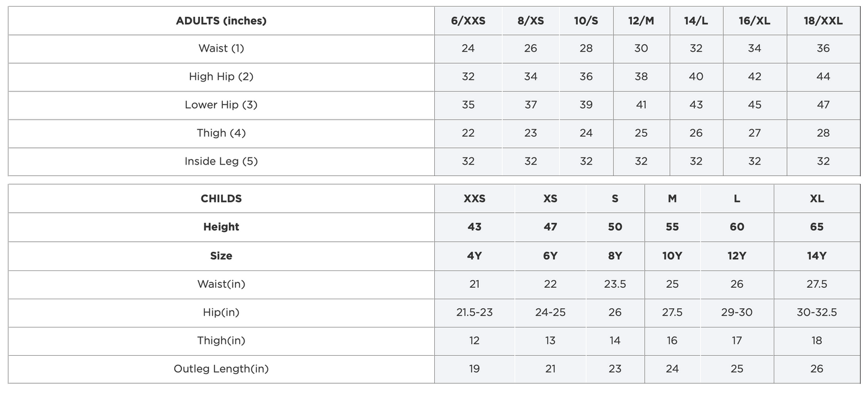
Task: Select the Hip(in) row label
Action: click(x=221, y=312)
